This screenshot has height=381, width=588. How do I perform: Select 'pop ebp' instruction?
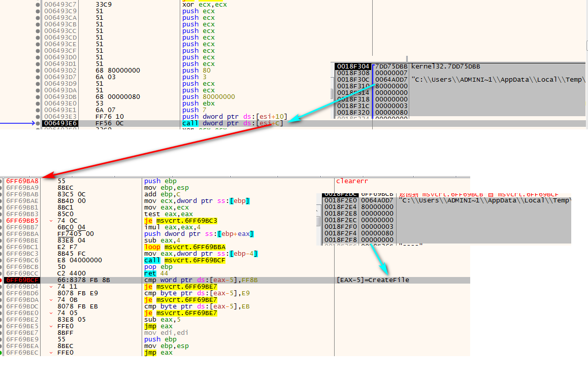click(158, 267)
